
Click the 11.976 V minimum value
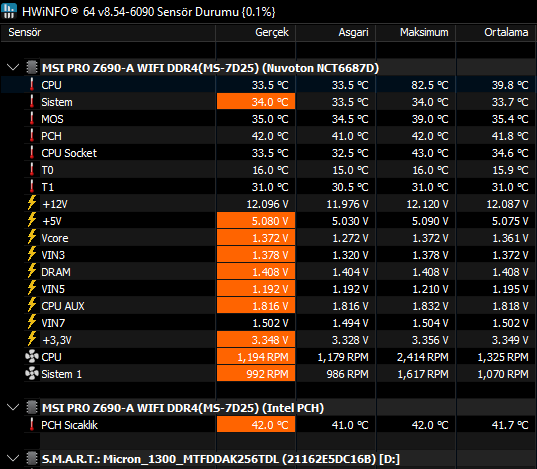[347, 204]
